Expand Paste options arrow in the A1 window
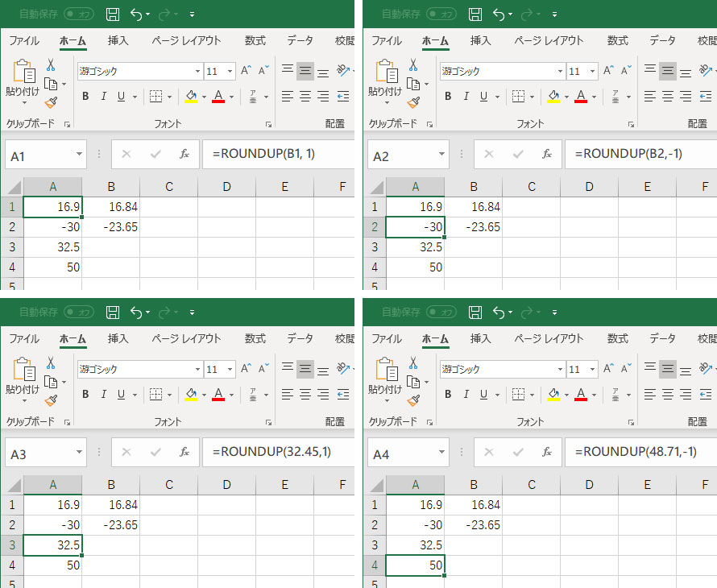 pyautogui.click(x=24, y=104)
